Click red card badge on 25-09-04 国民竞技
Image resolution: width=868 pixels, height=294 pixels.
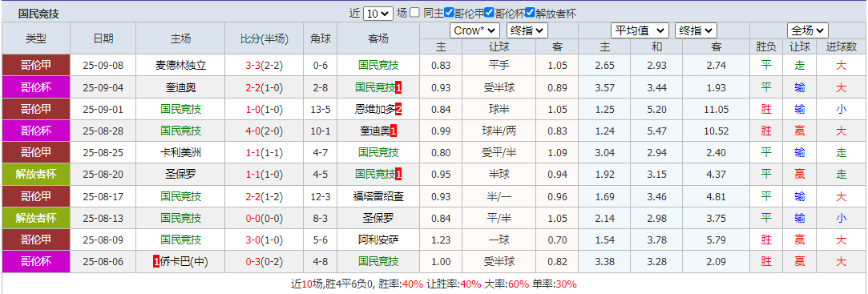coord(398,87)
